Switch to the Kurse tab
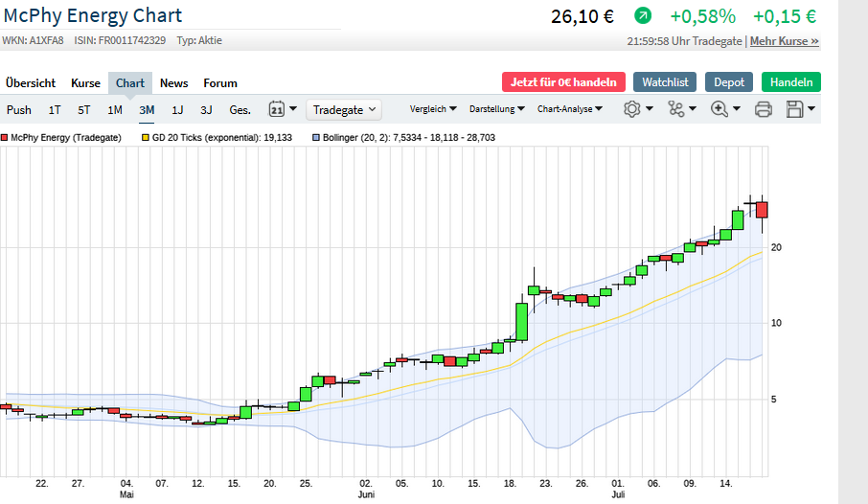 click(x=86, y=83)
